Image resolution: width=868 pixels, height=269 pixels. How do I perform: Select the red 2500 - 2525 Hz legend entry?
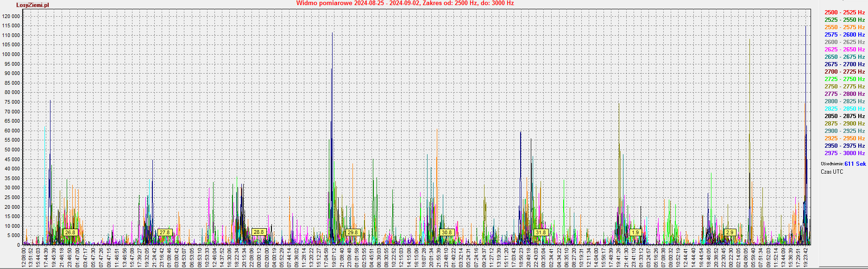(x=844, y=13)
